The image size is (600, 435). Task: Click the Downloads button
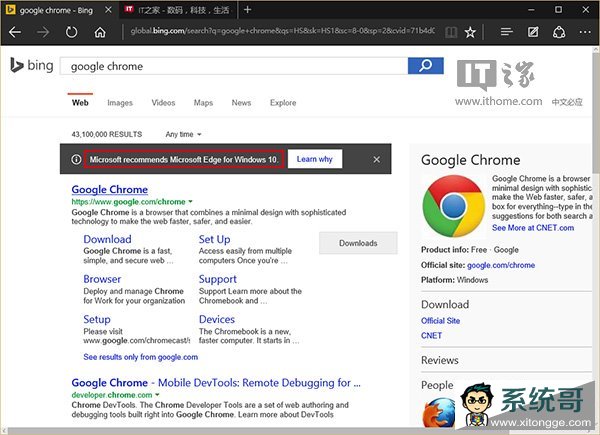pos(358,243)
